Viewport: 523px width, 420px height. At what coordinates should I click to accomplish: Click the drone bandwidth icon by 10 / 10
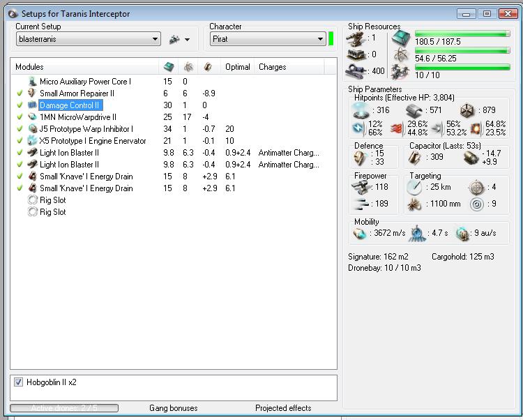point(400,71)
